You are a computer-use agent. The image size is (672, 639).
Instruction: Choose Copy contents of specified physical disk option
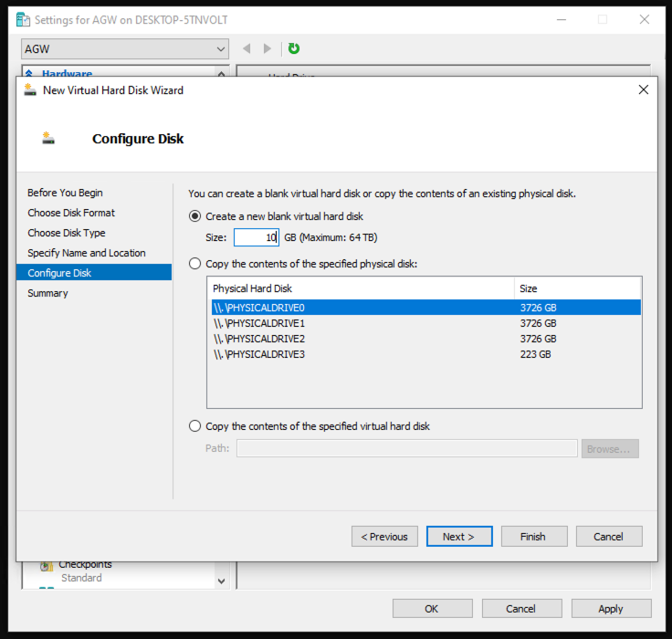194,264
